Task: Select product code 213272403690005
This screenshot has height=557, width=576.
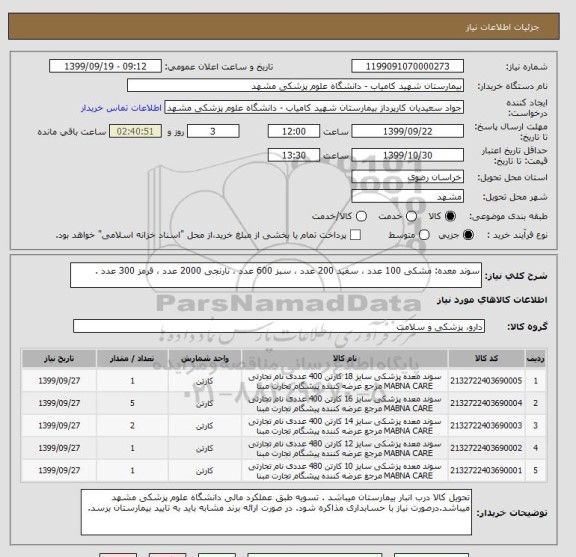Action: (486, 381)
